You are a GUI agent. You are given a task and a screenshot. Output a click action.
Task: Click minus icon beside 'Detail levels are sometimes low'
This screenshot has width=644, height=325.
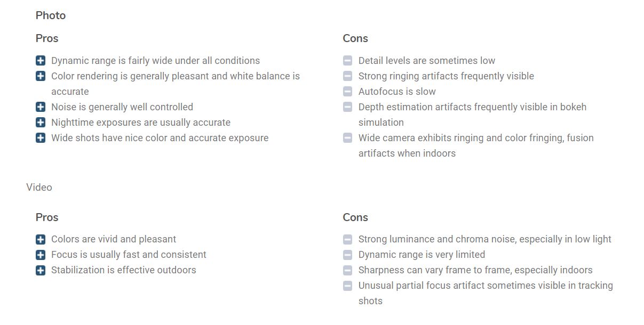[x=348, y=61]
